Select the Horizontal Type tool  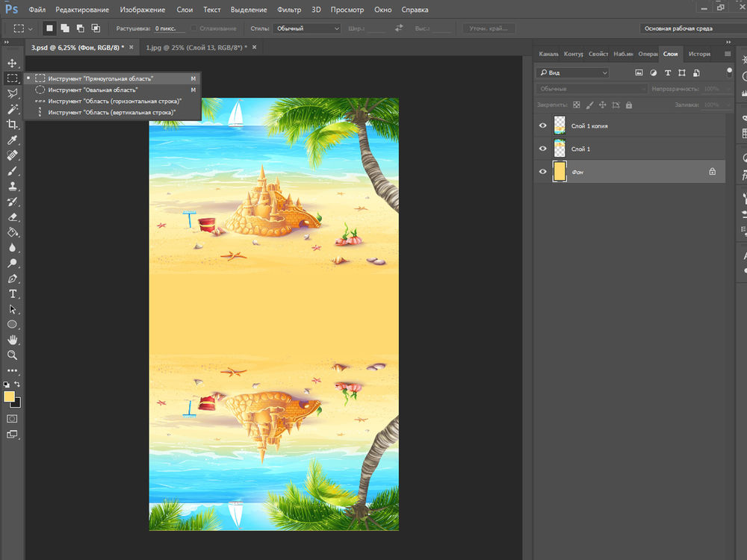coord(12,293)
